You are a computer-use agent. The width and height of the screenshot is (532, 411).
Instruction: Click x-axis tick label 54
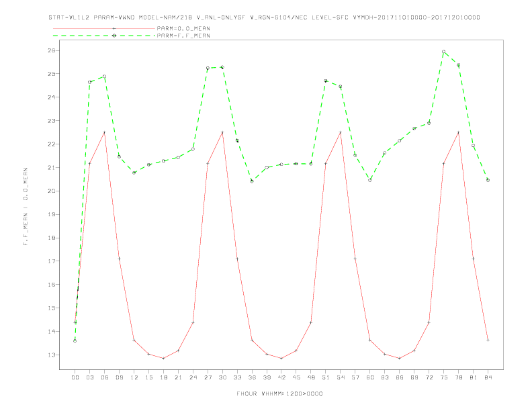tap(341, 377)
